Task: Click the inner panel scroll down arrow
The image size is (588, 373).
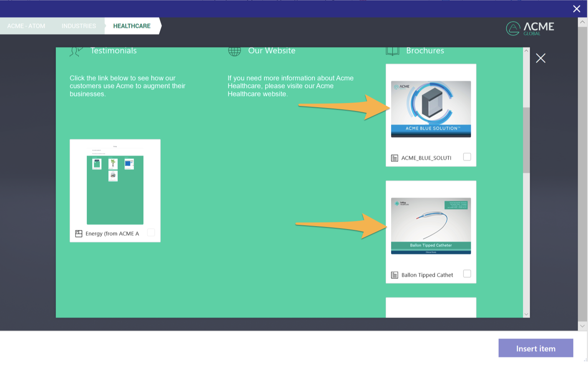Action: [x=526, y=314]
